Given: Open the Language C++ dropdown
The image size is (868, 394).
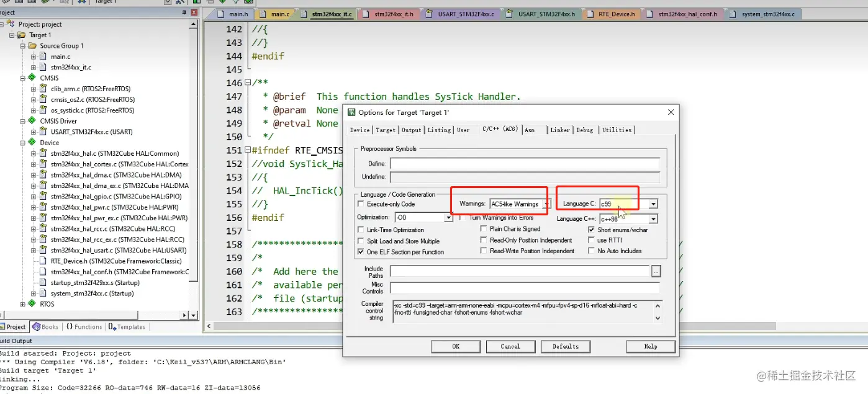Looking at the screenshot, I should (x=653, y=219).
